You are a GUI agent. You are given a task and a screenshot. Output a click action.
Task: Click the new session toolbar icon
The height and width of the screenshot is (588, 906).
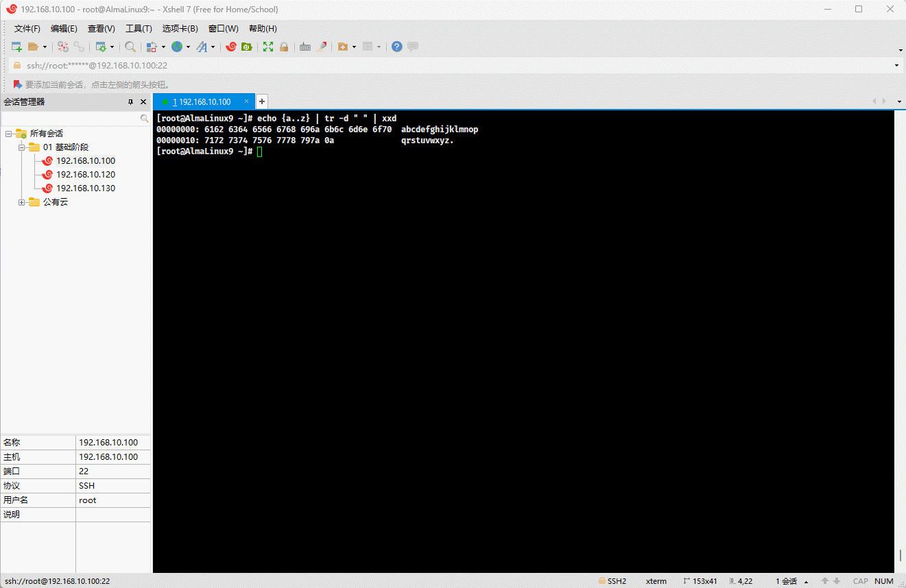pos(16,47)
